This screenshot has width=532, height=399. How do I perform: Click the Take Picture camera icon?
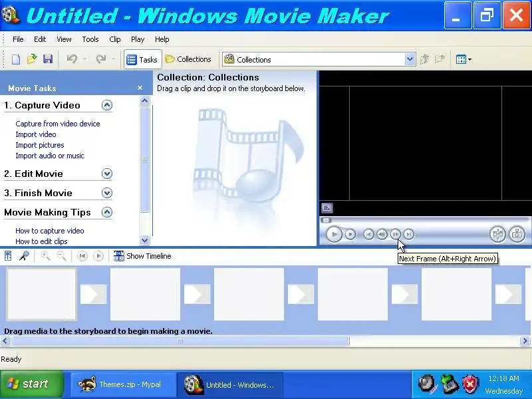coord(517,234)
